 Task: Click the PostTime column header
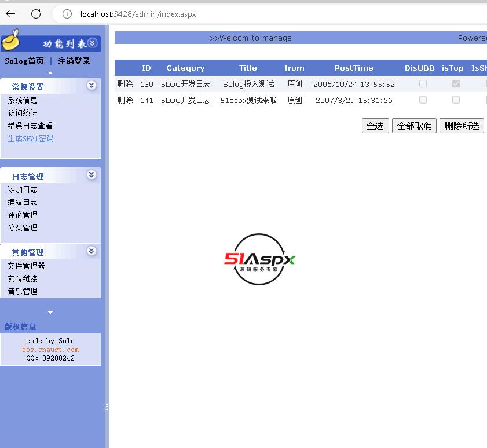tap(354, 68)
